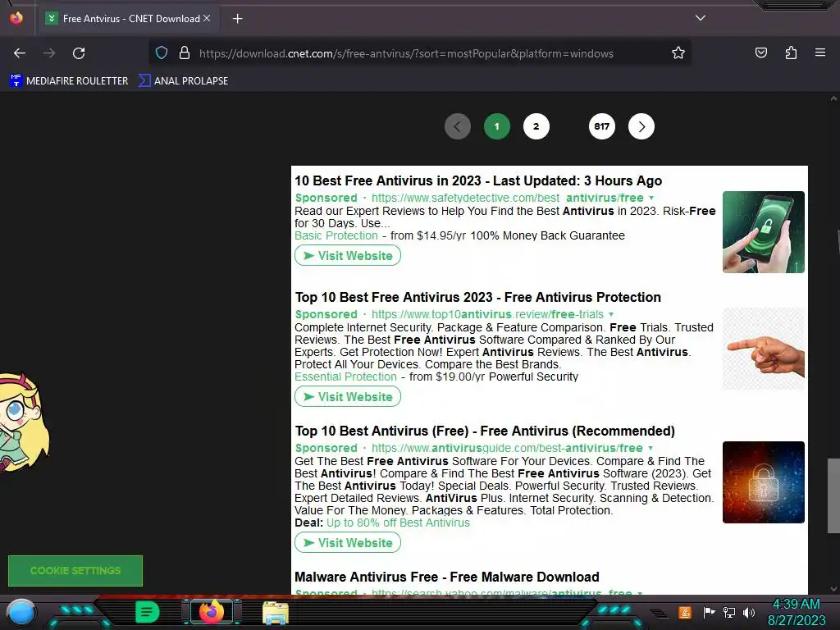Open a new tab with the plus button

[237, 19]
